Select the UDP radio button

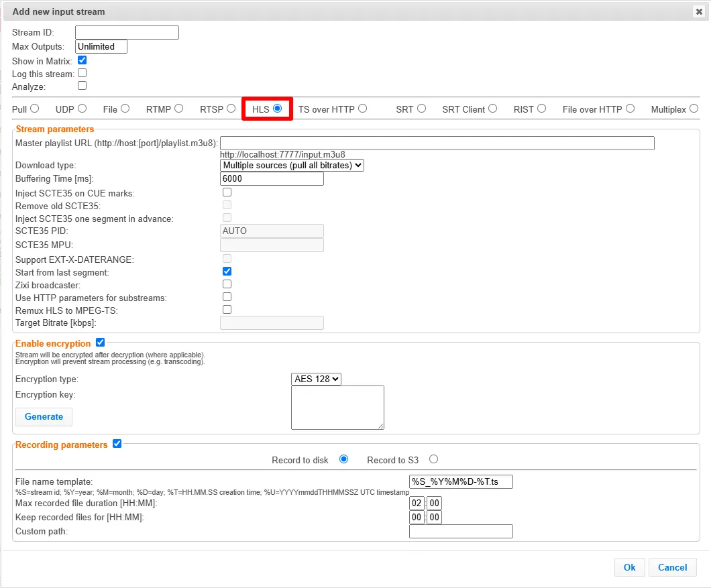coord(82,109)
